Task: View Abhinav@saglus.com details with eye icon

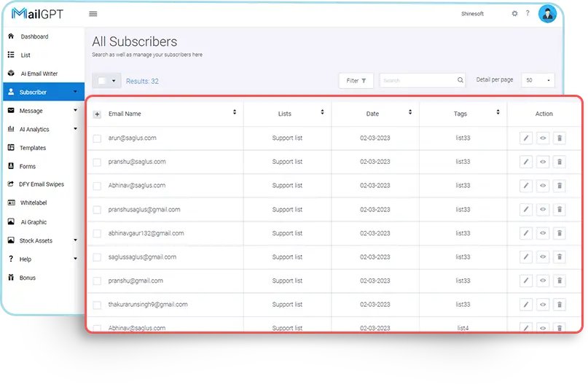Action: coord(543,186)
